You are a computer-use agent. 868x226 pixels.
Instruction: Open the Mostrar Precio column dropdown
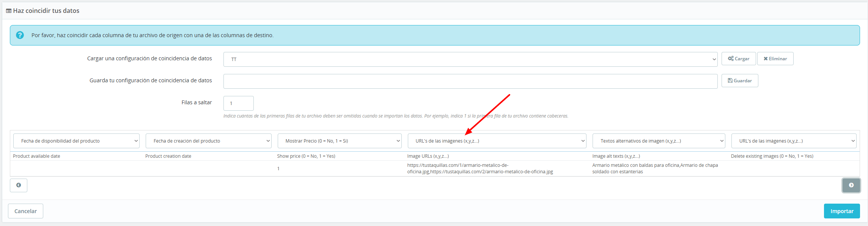point(339,141)
